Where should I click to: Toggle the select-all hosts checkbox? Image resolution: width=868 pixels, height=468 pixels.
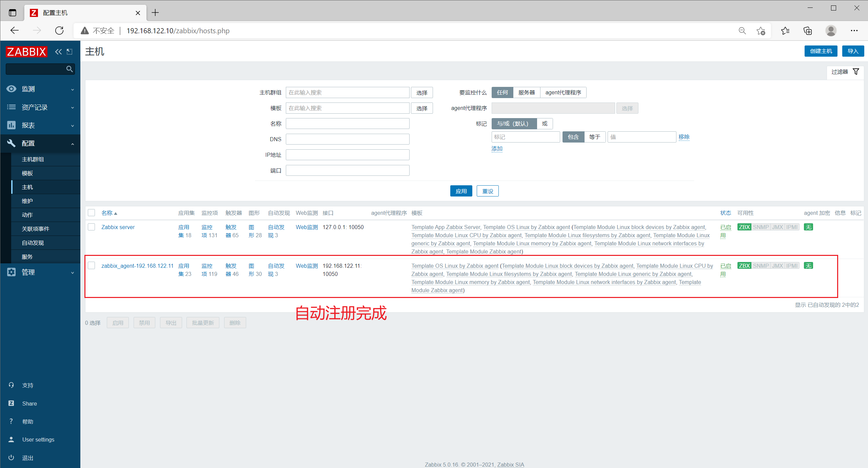[92, 213]
